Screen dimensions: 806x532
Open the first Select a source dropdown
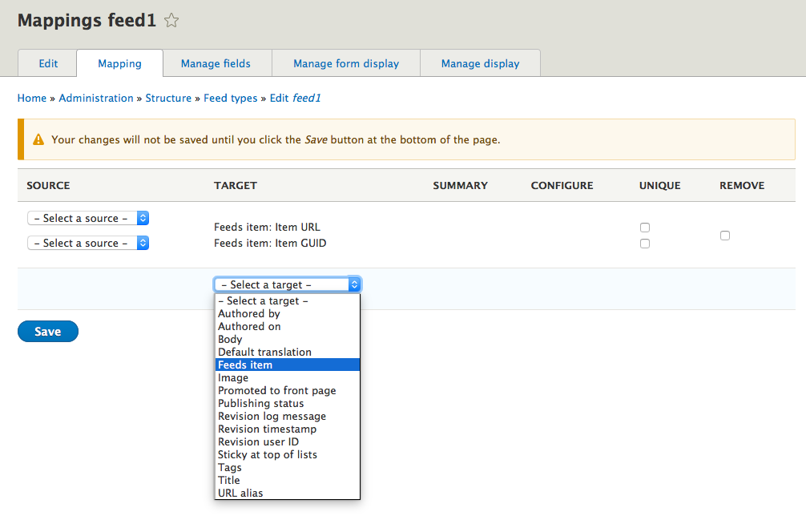pos(87,218)
